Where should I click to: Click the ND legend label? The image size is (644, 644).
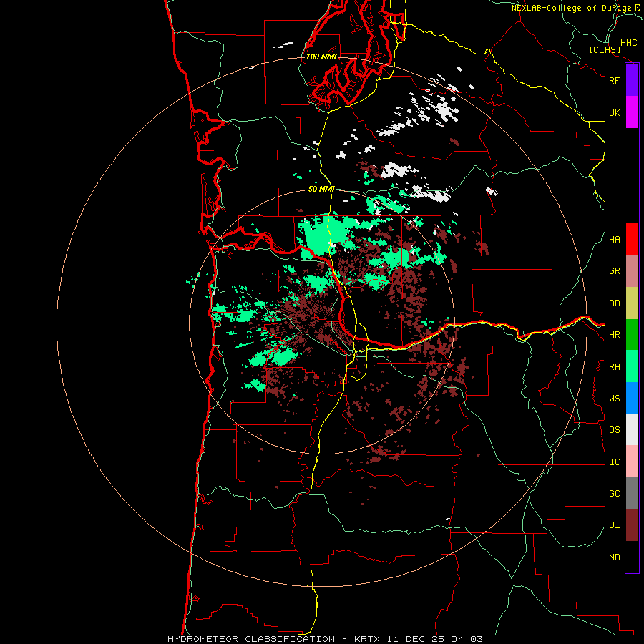click(615, 557)
